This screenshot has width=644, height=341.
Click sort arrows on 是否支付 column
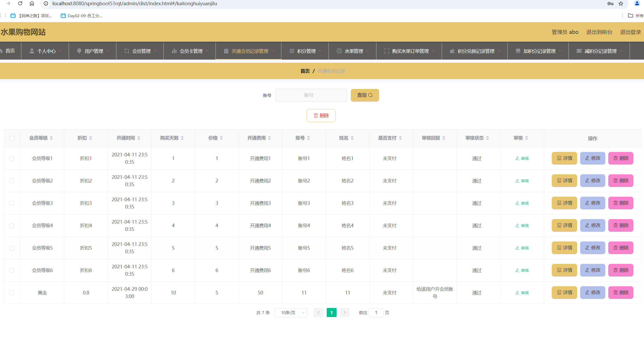[400, 138]
